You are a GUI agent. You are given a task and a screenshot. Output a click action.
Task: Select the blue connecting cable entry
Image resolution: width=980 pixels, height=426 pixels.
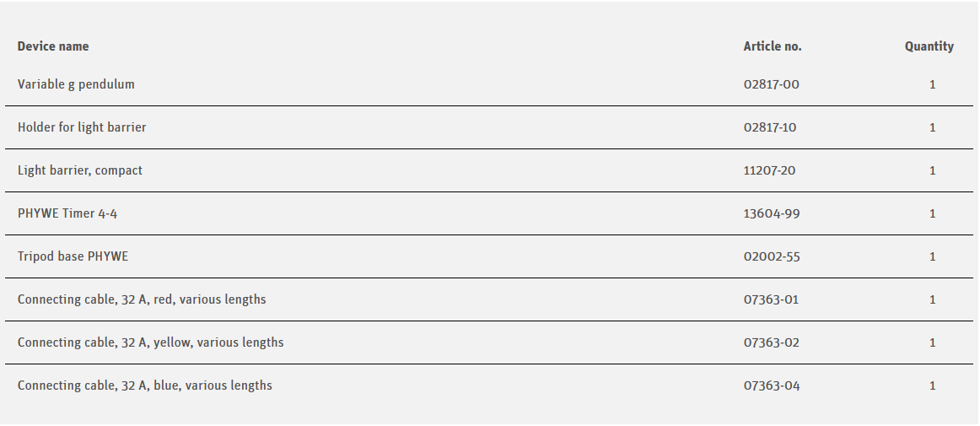(145, 386)
